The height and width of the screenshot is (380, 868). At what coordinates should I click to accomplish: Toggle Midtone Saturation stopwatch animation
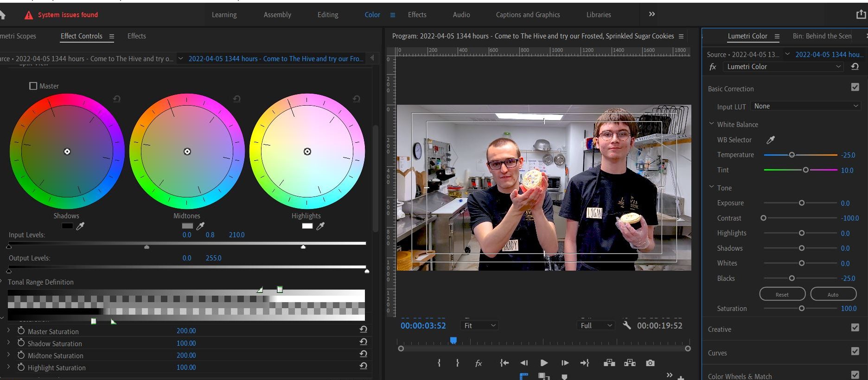[21, 355]
